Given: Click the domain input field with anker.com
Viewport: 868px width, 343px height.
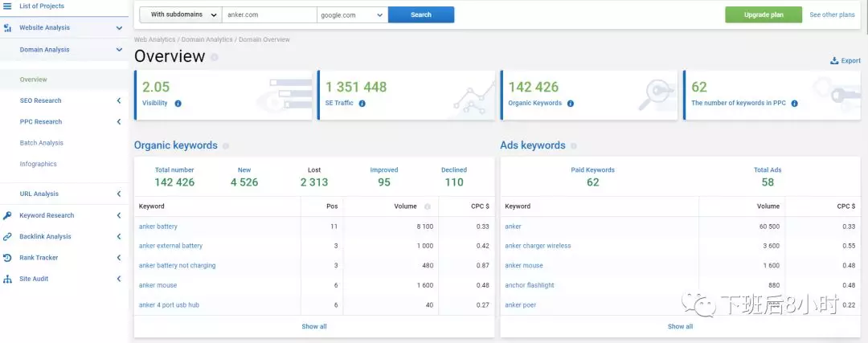Looking at the screenshot, I should pyautogui.click(x=269, y=14).
